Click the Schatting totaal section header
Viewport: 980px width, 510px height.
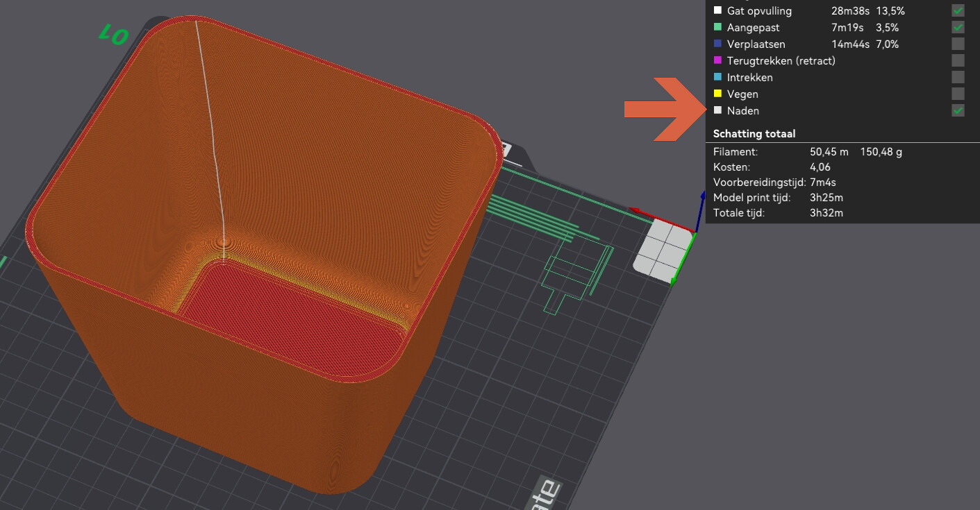(x=754, y=134)
